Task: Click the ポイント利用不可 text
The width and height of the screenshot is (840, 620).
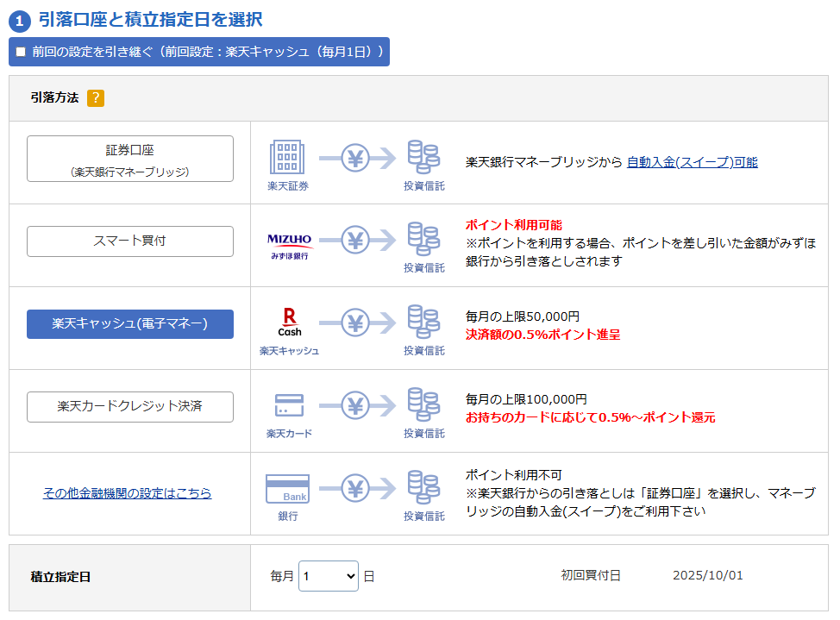Action: point(513,475)
